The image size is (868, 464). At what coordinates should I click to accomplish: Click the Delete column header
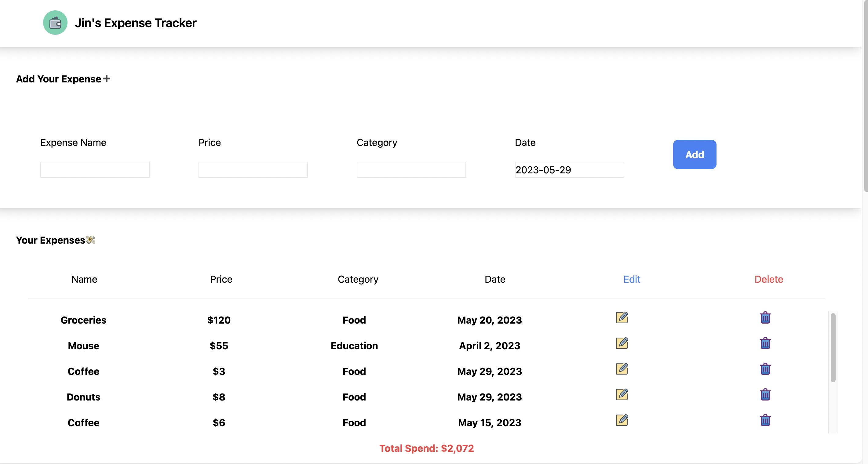point(769,279)
